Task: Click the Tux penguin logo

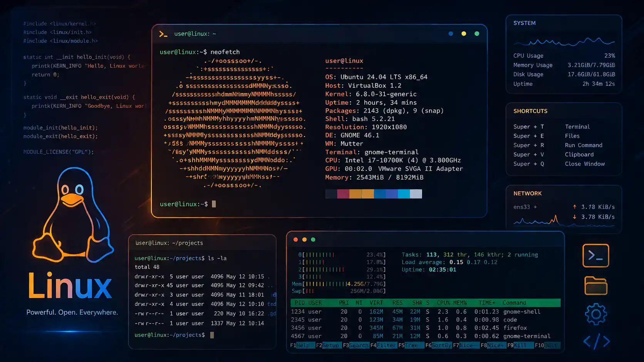Action: (73, 215)
